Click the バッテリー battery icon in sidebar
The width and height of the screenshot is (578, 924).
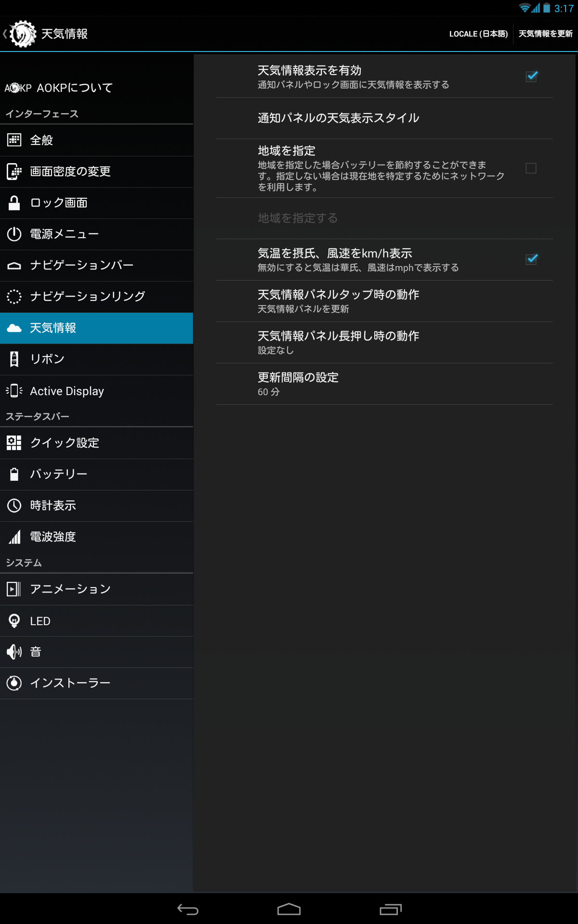14,474
